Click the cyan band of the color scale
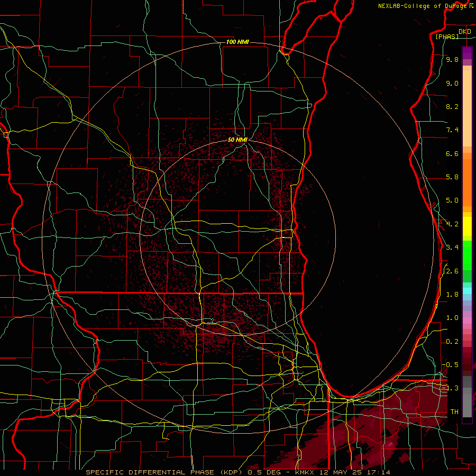The height and width of the screenshot is (476, 476). pyautogui.click(x=467, y=291)
